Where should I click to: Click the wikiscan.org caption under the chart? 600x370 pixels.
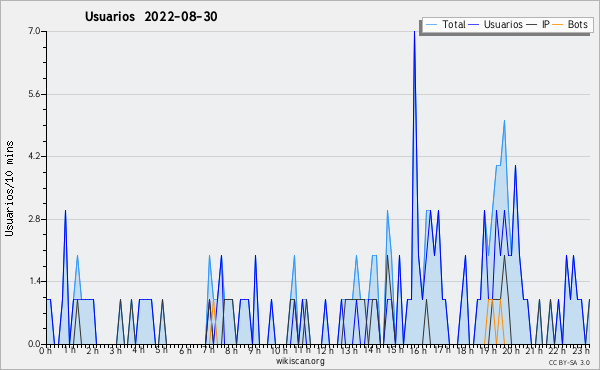pyautogui.click(x=300, y=361)
